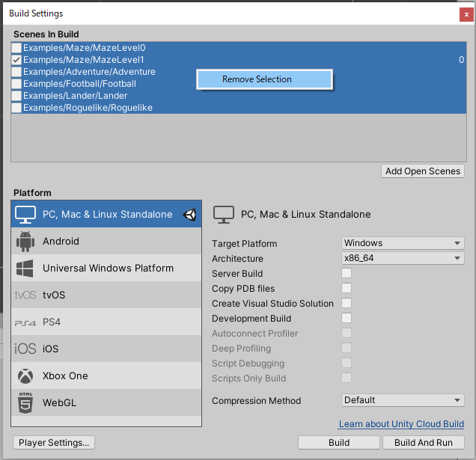
Task: Select the iOS platform row
Action: click(x=106, y=349)
